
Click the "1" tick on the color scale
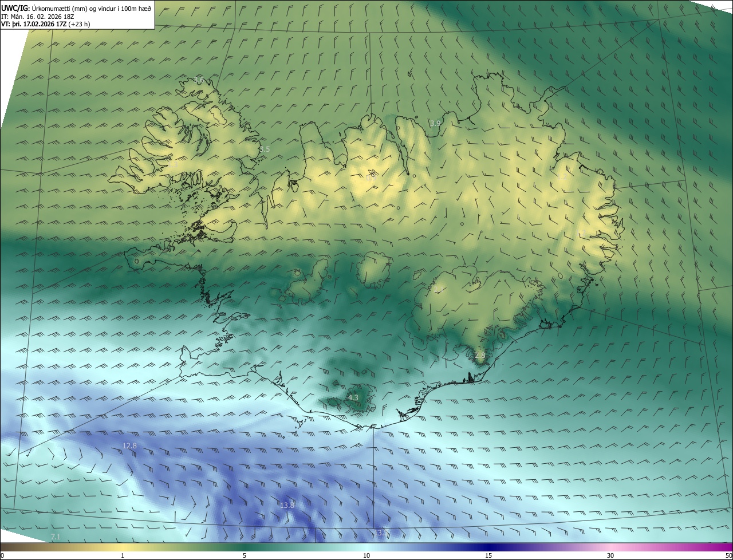pos(123,556)
